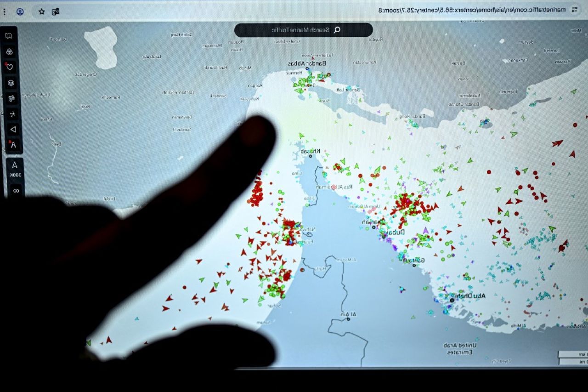The width and height of the screenshot is (588, 392).
Task: Open My Fleets heart icon
Action: (10, 67)
